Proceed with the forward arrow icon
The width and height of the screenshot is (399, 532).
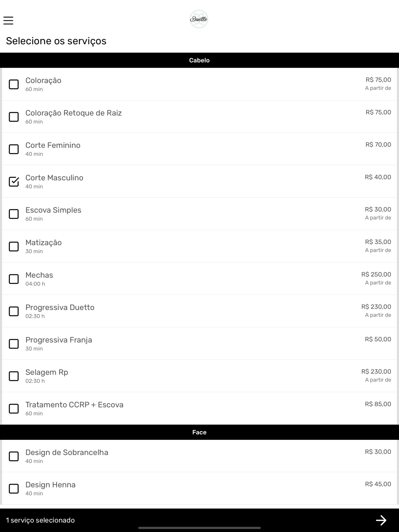click(x=381, y=520)
